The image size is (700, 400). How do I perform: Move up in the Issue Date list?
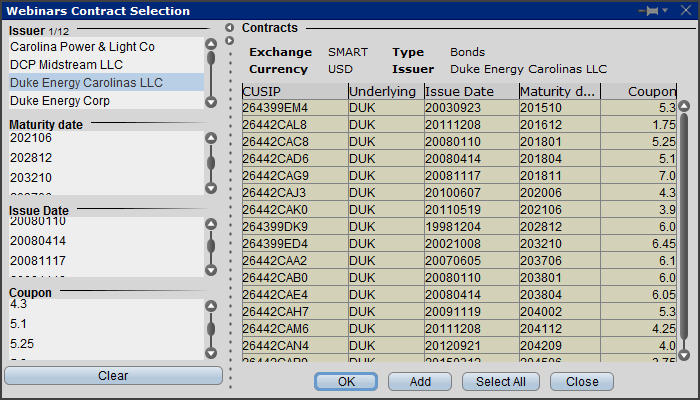point(211,224)
